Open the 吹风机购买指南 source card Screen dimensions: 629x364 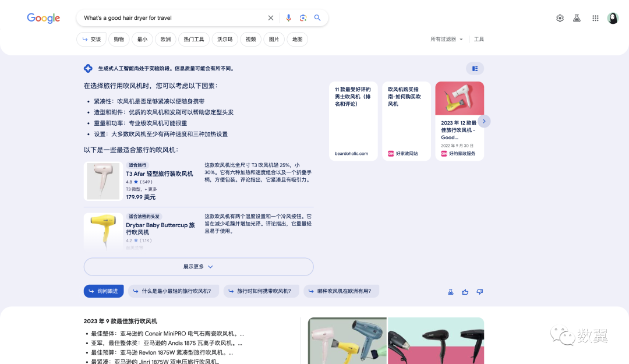coord(407,121)
